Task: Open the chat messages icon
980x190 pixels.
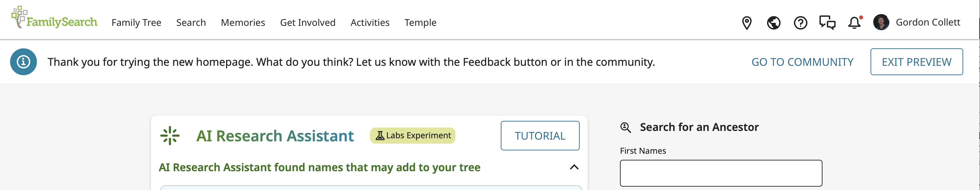Action: (827, 23)
